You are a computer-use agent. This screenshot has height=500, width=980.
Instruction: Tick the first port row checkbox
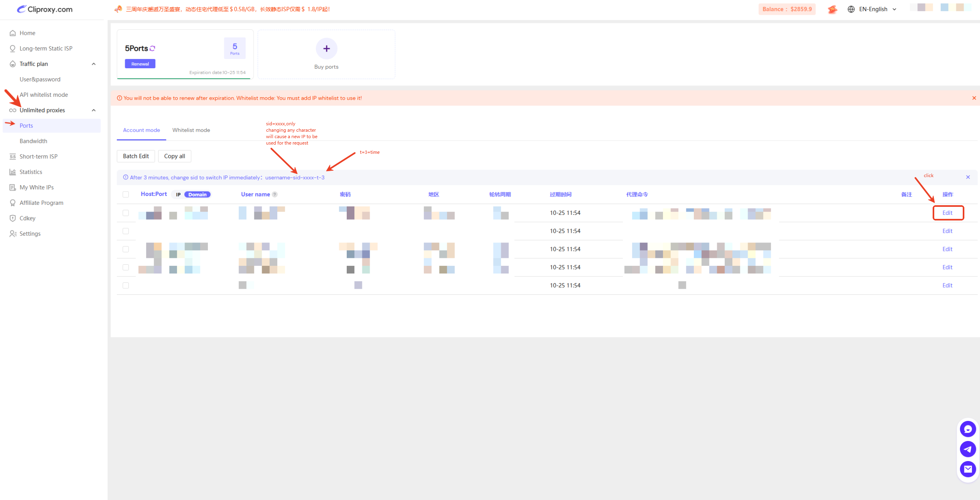[126, 213]
